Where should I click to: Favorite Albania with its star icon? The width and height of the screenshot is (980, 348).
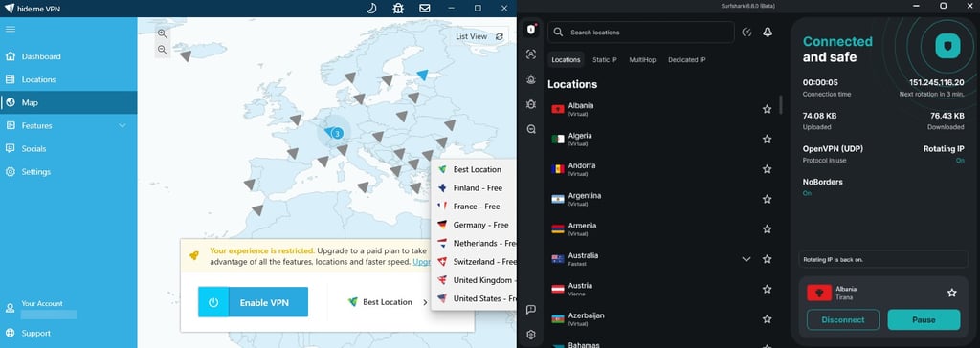coord(767,109)
